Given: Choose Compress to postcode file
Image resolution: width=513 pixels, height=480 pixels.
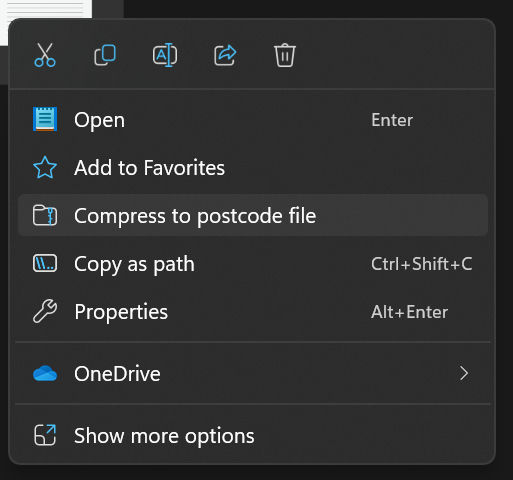Looking at the screenshot, I should [x=253, y=216].
